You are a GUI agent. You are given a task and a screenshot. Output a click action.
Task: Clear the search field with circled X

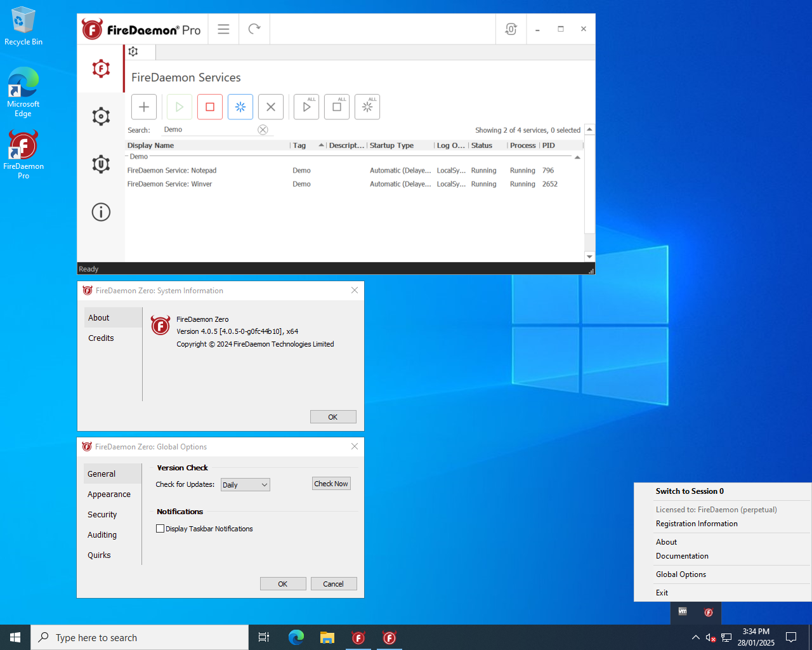click(263, 129)
